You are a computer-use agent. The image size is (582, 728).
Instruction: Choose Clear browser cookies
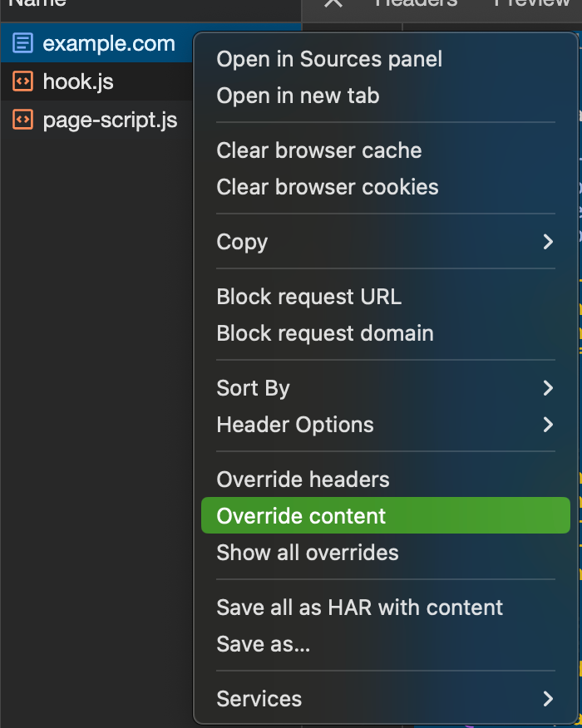(327, 187)
